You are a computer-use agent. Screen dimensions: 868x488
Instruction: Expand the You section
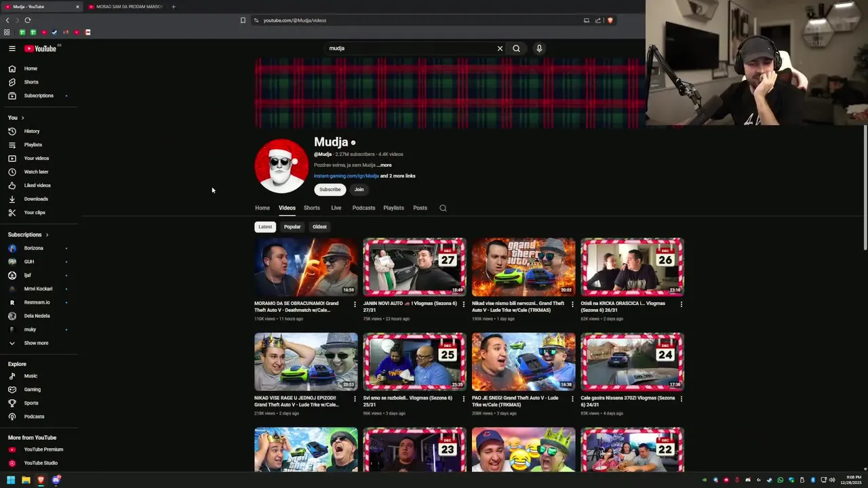pyautogui.click(x=16, y=117)
